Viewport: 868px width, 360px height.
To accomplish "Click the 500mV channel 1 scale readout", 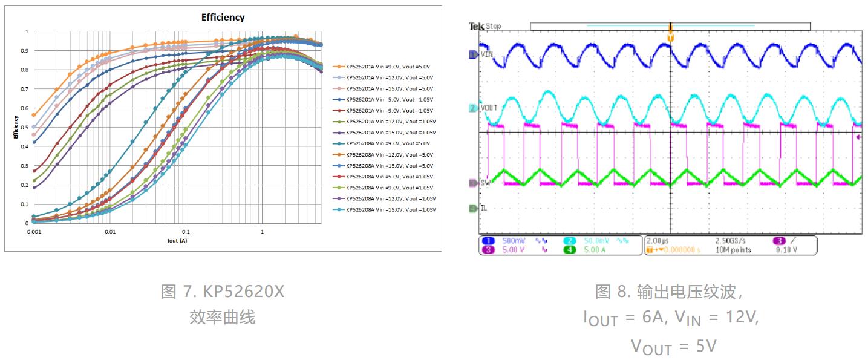I will (513, 241).
